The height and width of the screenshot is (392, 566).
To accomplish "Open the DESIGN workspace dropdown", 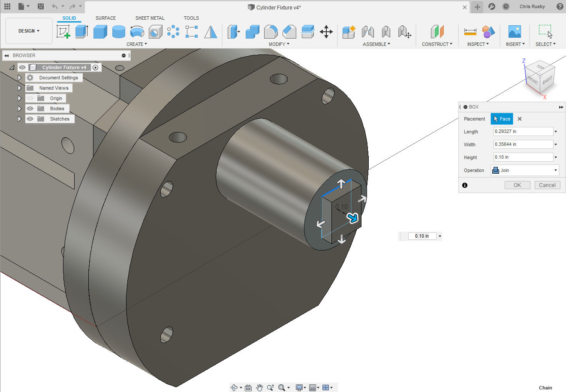I will (29, 31).
